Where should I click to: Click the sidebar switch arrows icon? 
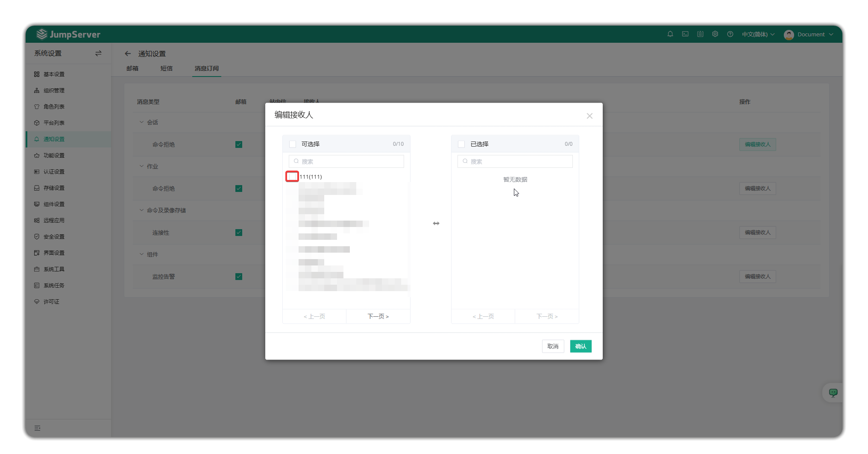pyautogui.click(x=98, y=53)
